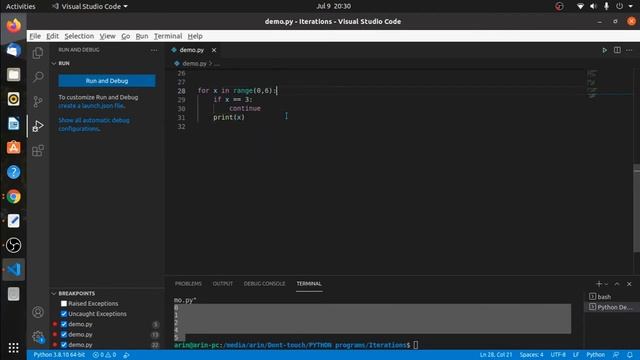Open OBS Studio from the dock
The height and width of the screenshot is (360, 640).
[13, 245]
